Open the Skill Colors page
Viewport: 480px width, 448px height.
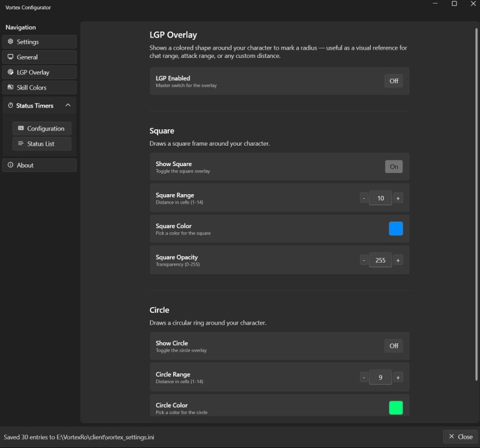39,88
